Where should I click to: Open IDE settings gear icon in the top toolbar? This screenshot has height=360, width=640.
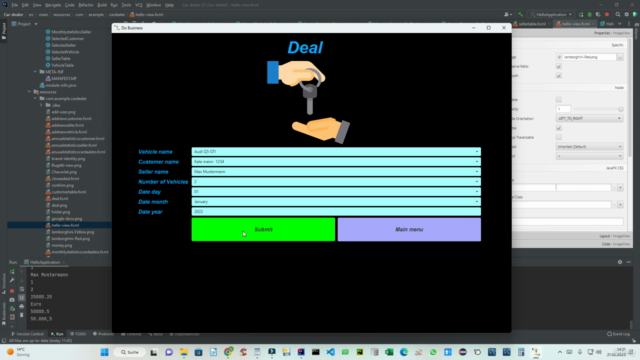(627, 14)
